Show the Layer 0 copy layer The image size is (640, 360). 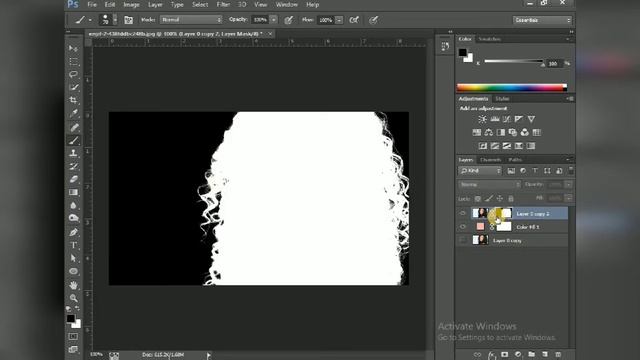tap(462, 240)
